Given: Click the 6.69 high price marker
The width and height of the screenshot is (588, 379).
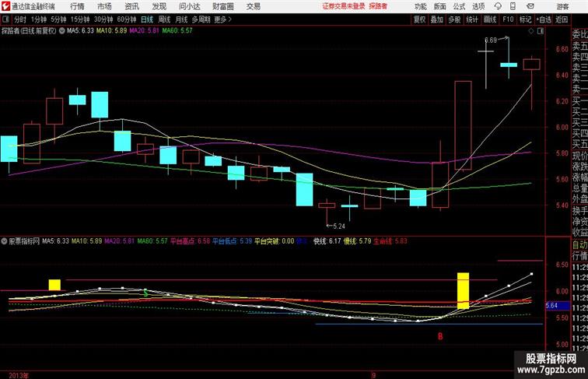Looking at the screenshot, I should 491,40.
